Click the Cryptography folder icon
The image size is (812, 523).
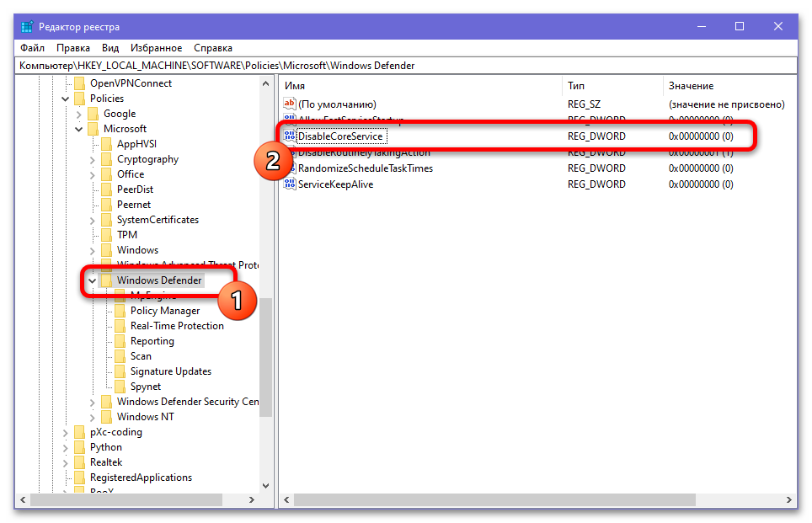tap(107, 159)
